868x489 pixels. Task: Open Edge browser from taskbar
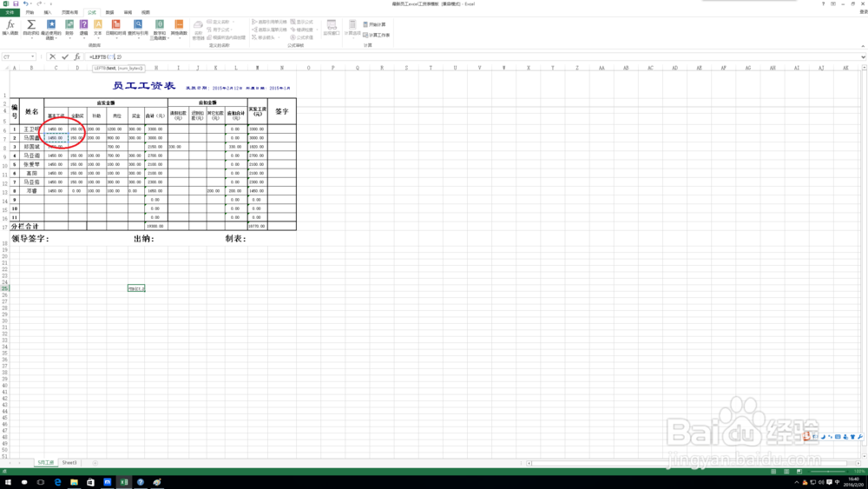click(57, 482)
